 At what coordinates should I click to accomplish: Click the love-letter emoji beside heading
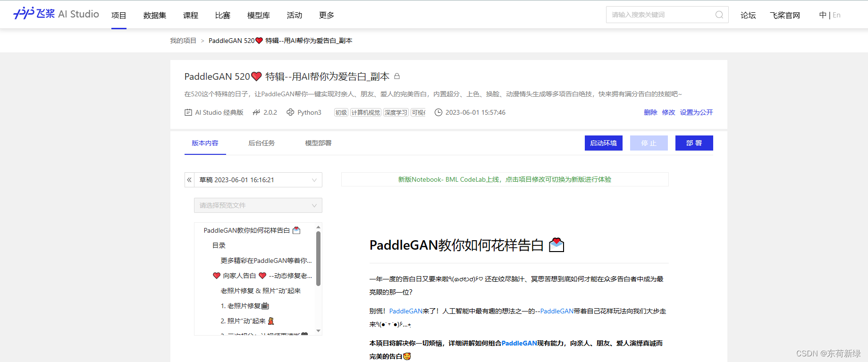point(556,245)
